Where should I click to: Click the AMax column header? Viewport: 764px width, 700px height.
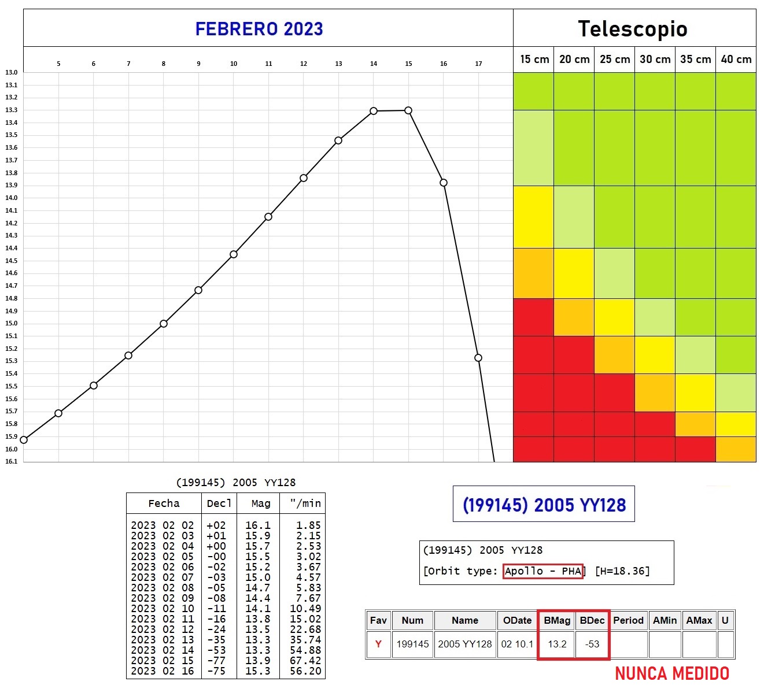pyautogui.click(x=699, y=621)
